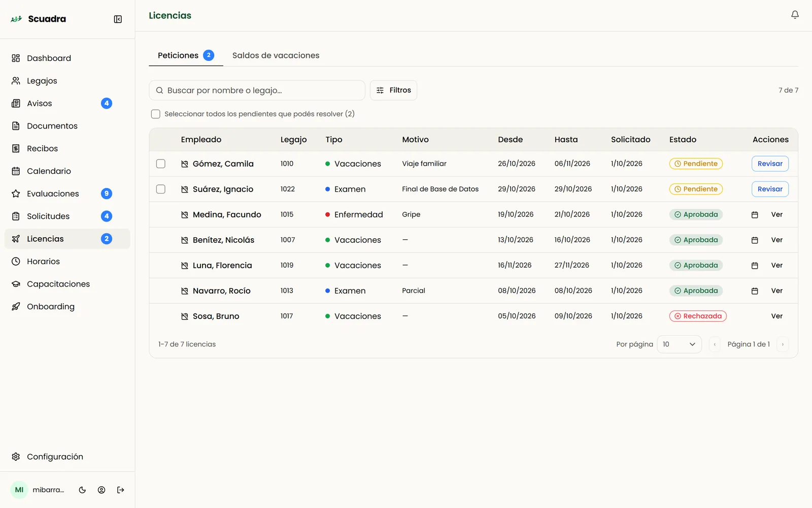Image resolution: width=812 pixels, height=508 pixels.
Task: Click calendar icon in Navarro, Rocío row
Action: point(755,291)
